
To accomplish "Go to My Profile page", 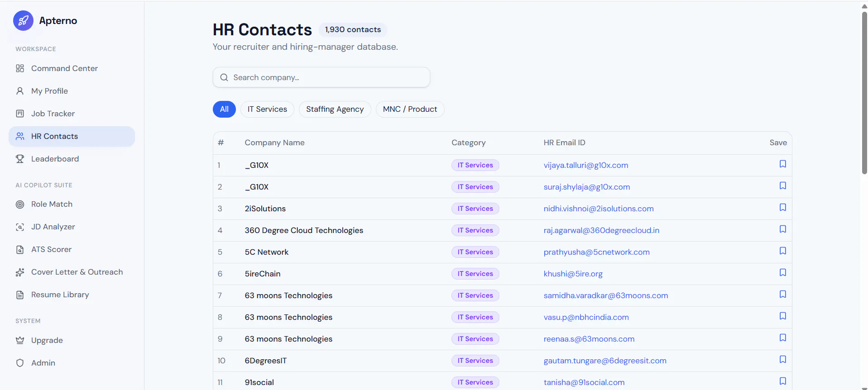I will (72, 91).
